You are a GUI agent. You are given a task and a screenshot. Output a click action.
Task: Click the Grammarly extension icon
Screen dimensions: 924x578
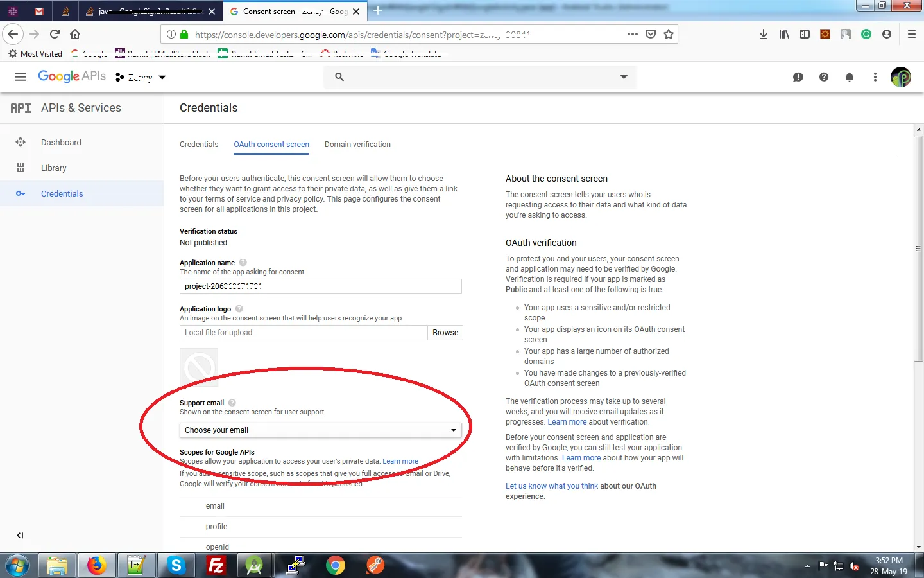866,34
